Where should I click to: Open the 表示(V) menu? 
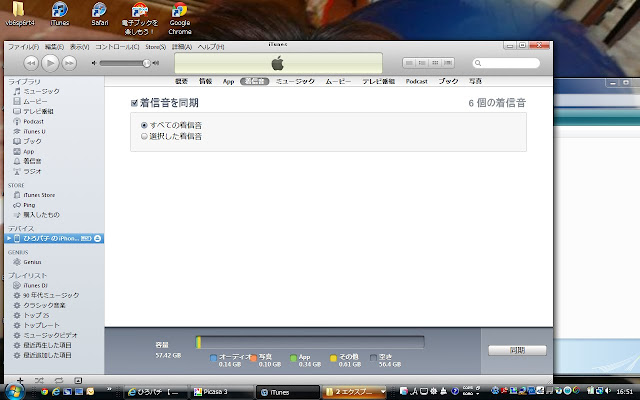(80, 47)
